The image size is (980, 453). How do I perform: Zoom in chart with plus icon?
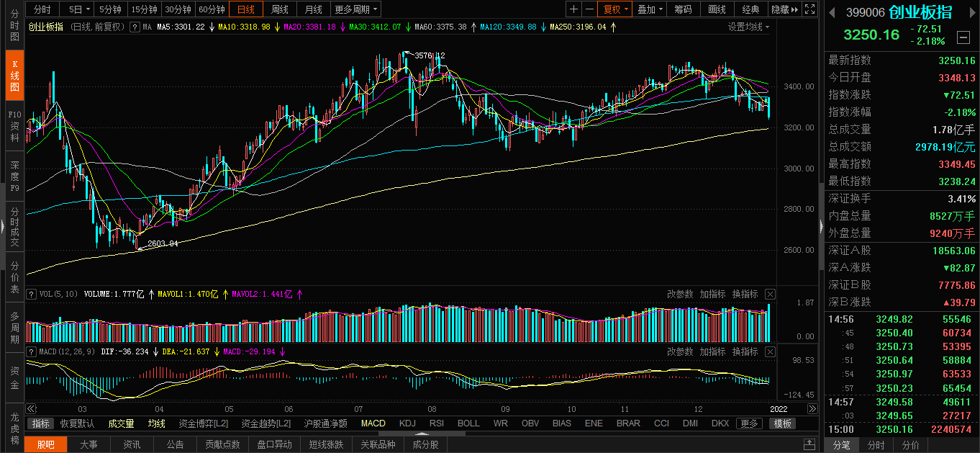pos(573,9)
